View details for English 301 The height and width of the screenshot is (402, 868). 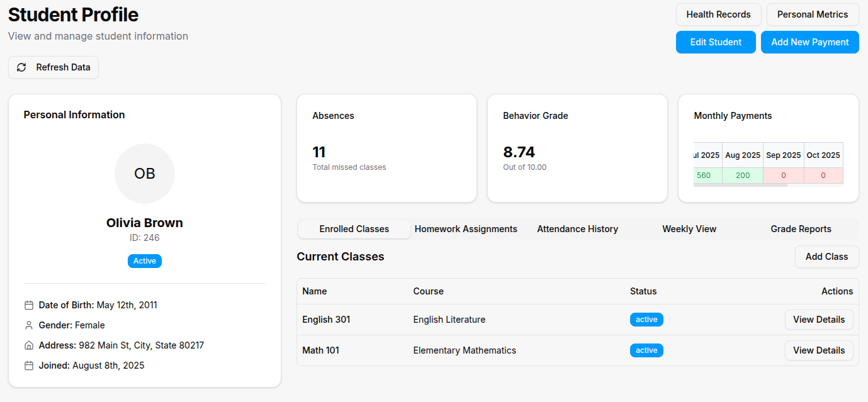[x=818, y=320]
